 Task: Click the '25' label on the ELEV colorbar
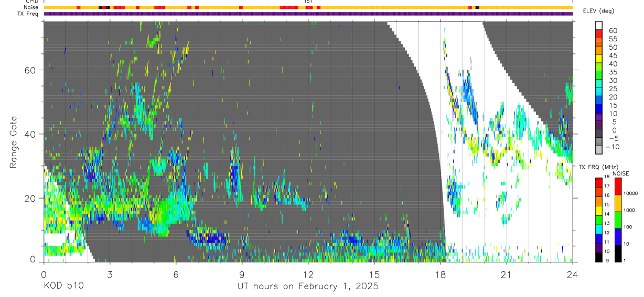pos(613,89)
